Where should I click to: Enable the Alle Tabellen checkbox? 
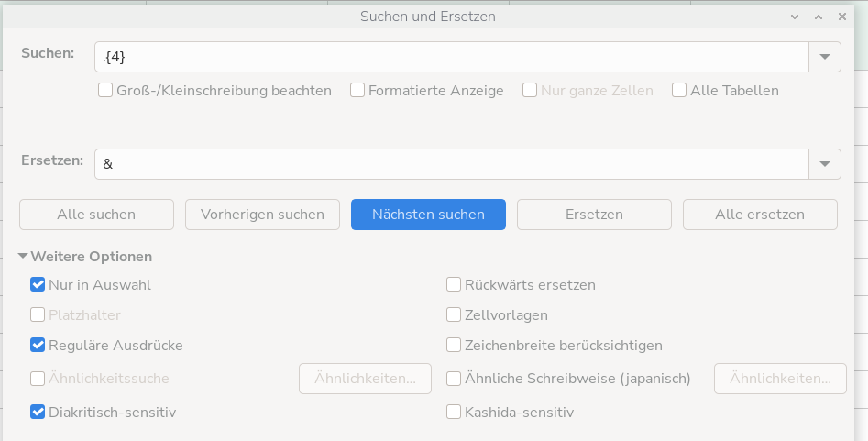[679, 91]
